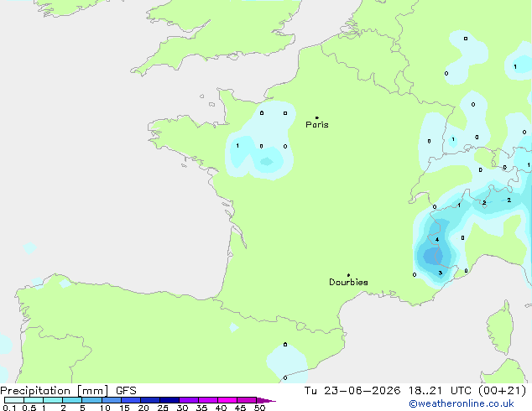
Task: Click the 15 to 20 mm blue swatch
Action: tap(131, 400)
